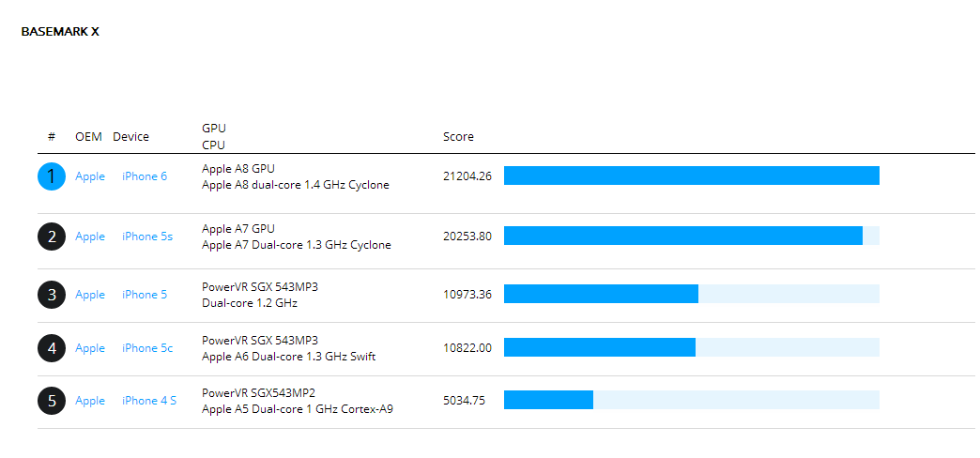Click the rank 5 circle badge
The image size is (980, 458).
click(x=52, y=401)
